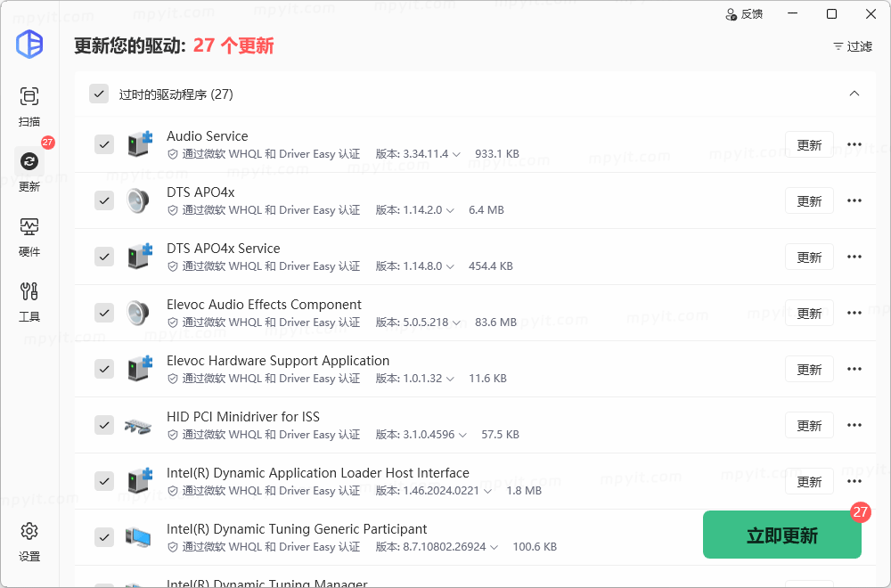Open the 过滤 filter icon

click(x=838, y=46)
